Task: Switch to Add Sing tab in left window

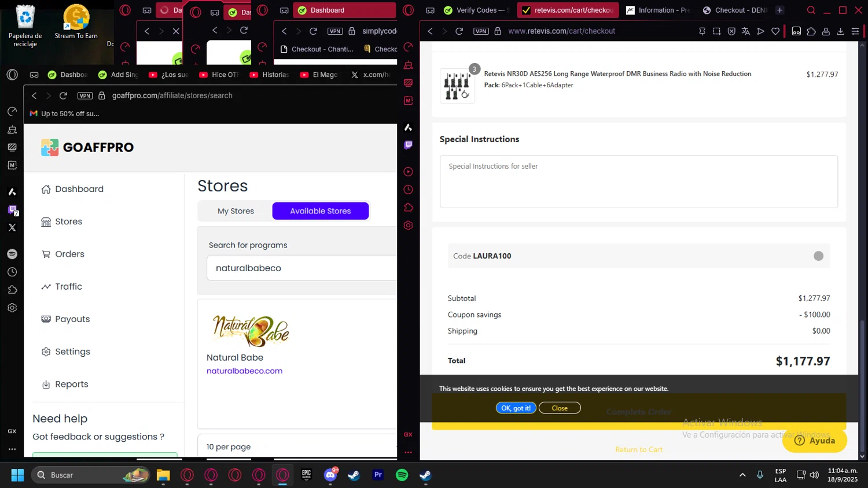Action: 118,75
